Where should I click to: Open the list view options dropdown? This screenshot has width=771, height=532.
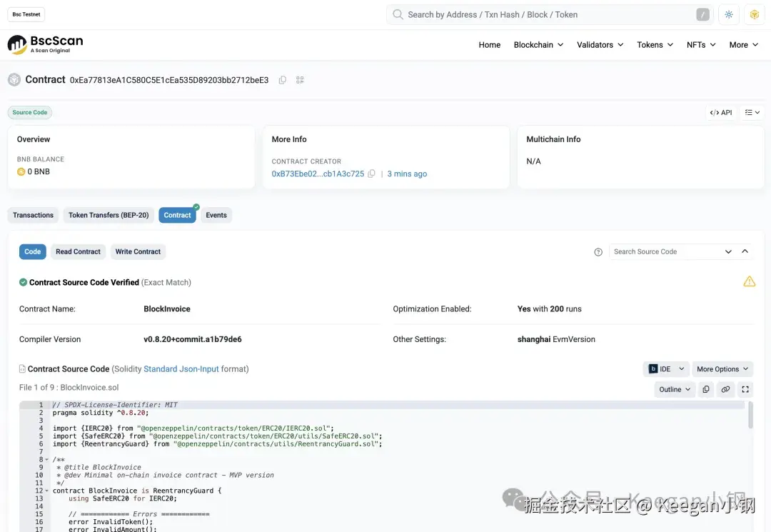[x=752, y=113]
